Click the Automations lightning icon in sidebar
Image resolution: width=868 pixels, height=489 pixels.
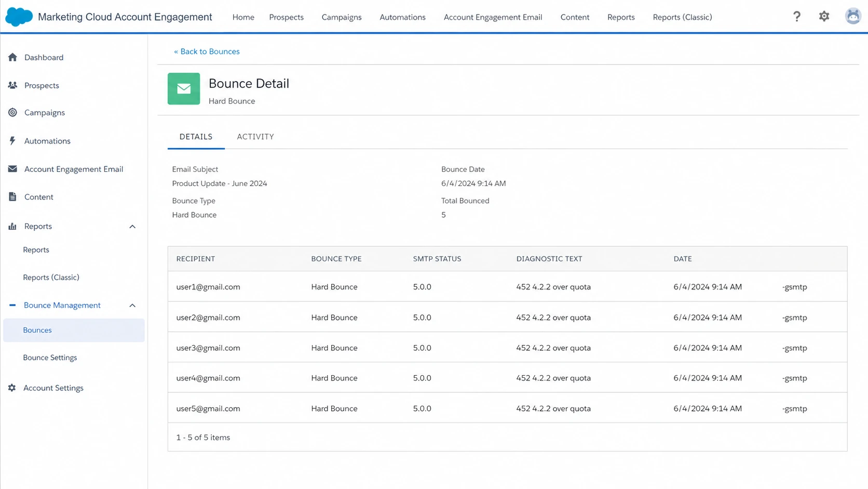pos(12,141)
